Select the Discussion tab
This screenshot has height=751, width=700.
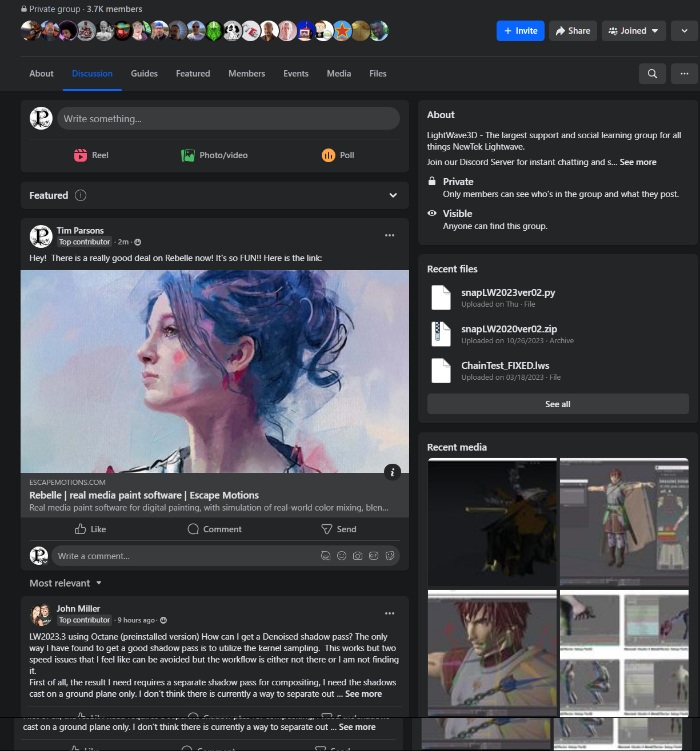tap(92, 74)
